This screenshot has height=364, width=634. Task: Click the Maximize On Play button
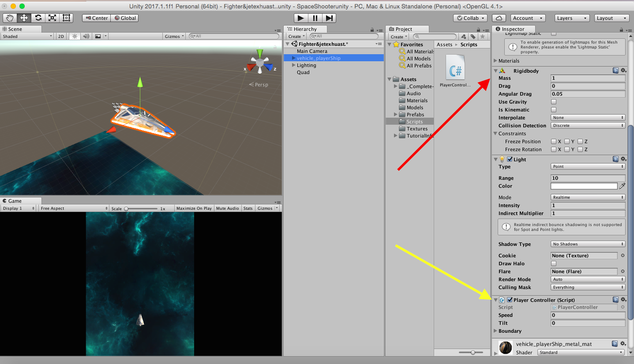pyautogui.click(x=194, y=208)
